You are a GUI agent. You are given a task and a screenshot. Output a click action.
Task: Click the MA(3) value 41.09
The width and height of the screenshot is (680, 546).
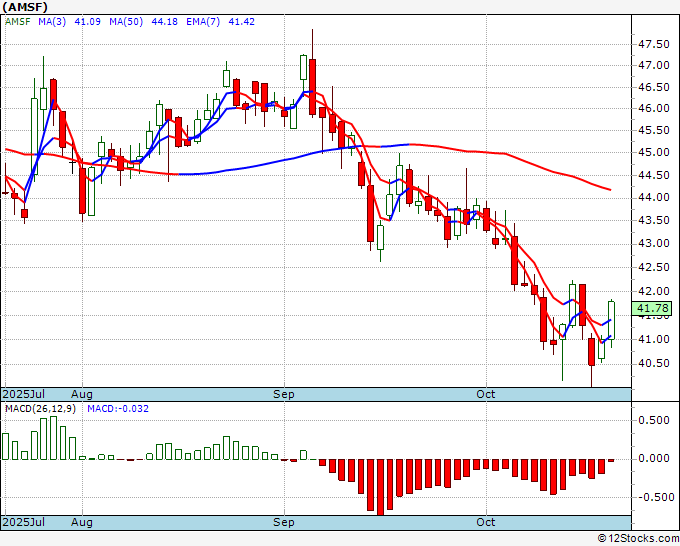(87, 22)
